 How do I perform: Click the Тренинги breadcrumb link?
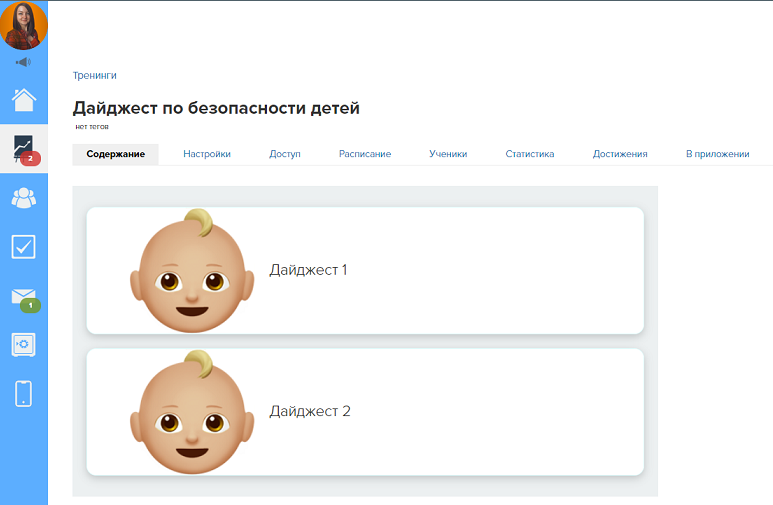click(95, 75)
